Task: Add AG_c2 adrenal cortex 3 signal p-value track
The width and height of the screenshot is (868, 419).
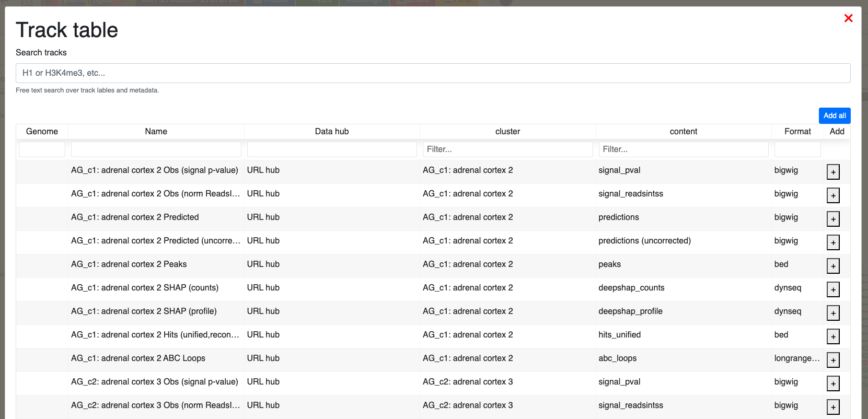Action: (833, 383)
